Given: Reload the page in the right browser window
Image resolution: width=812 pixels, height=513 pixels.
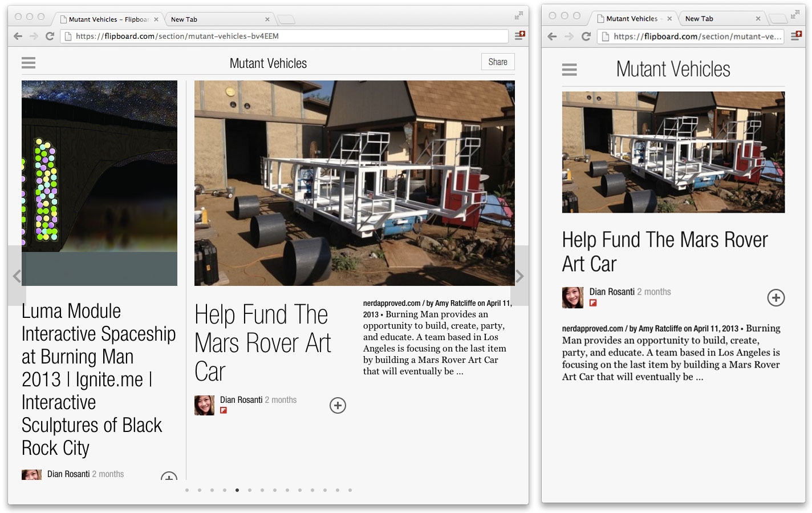Looking at the screenshot, I should [586, 37].
